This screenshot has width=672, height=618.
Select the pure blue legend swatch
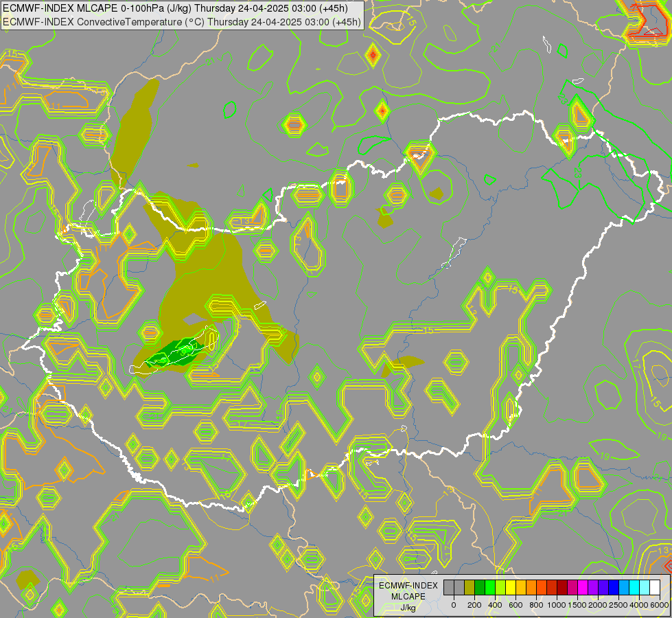coord(614,588)
